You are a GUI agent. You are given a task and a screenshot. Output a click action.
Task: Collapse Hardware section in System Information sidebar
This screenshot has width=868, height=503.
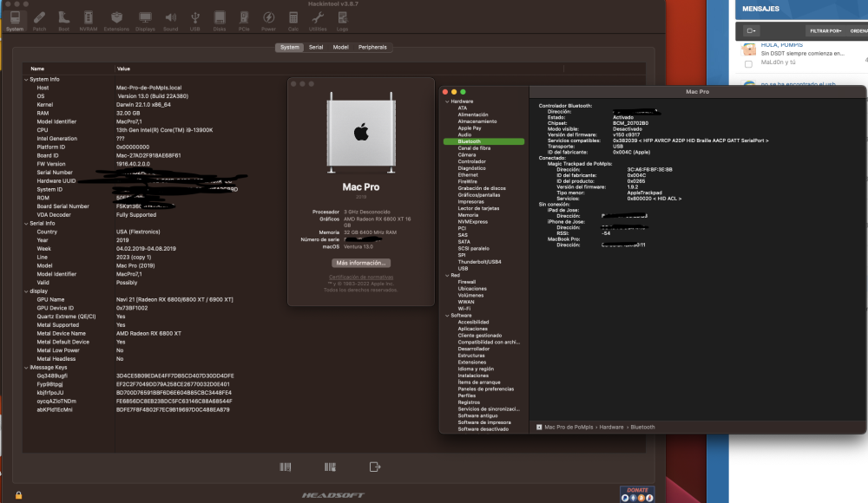447,101
